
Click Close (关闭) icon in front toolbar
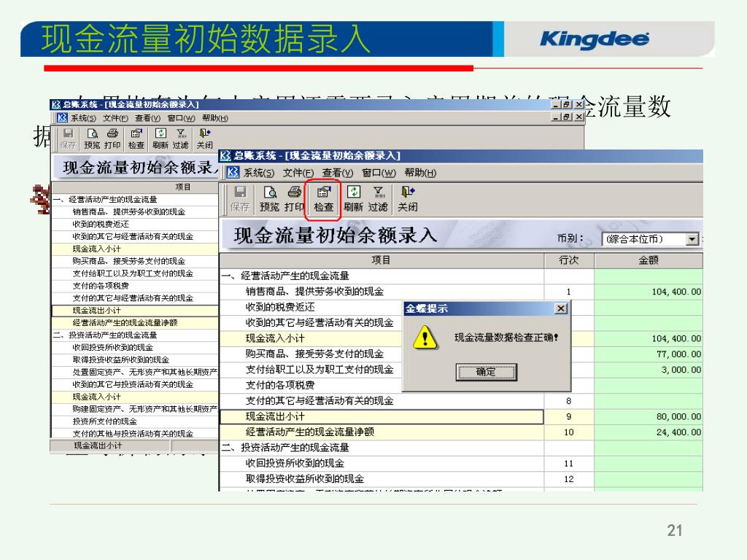point(408,198)
